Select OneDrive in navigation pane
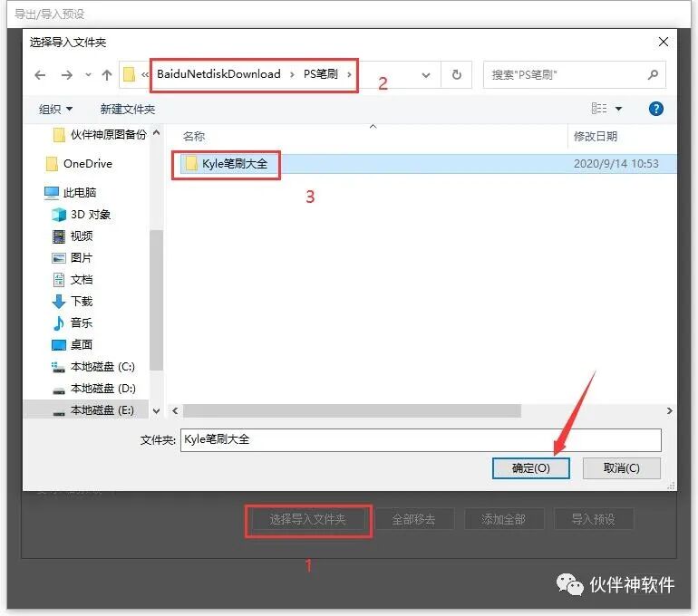The image size is (698, 616). tap(88, 164)
